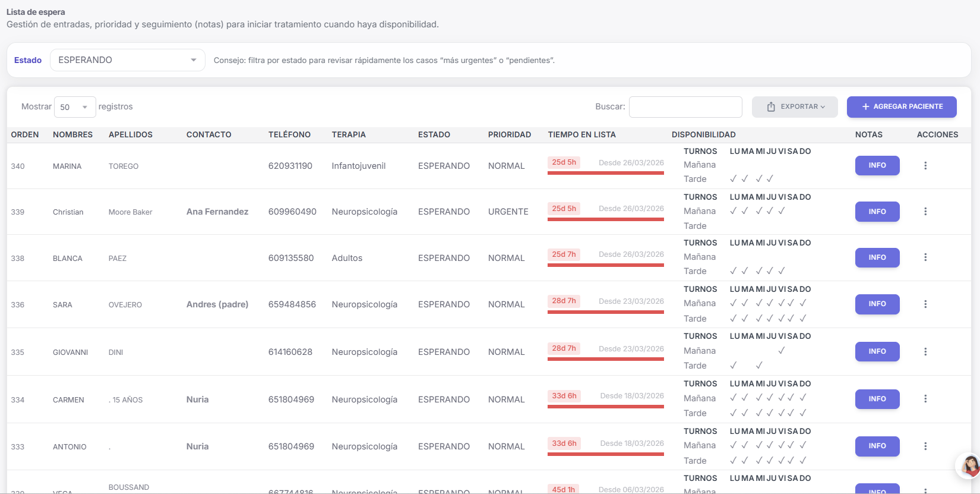Open INFO notes for MARINA TOREGO
Screen dimensions: 980x494
pyautogui.click(x=877, y=166)
